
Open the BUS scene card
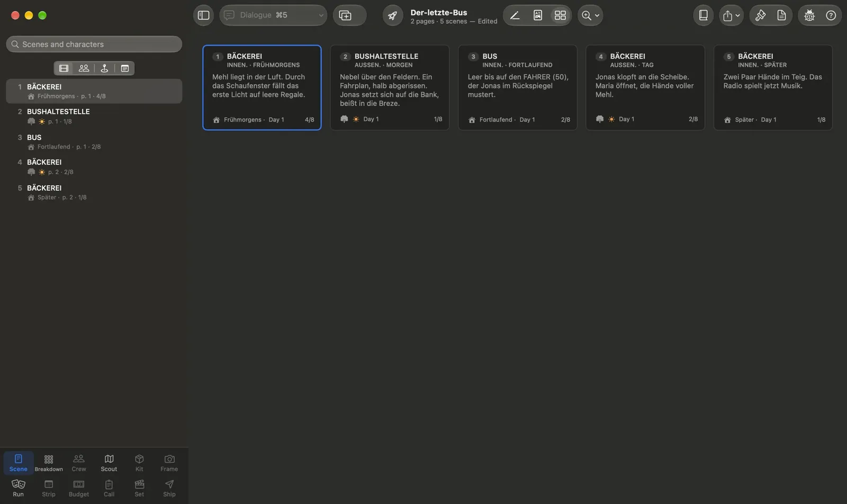(518, 87)
